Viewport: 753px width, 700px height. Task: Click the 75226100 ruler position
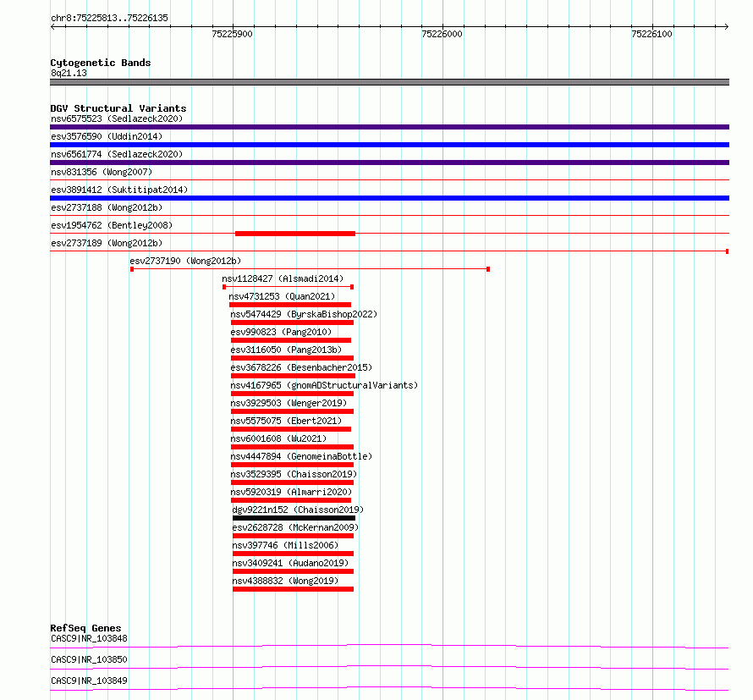click(x=651, y=34)
